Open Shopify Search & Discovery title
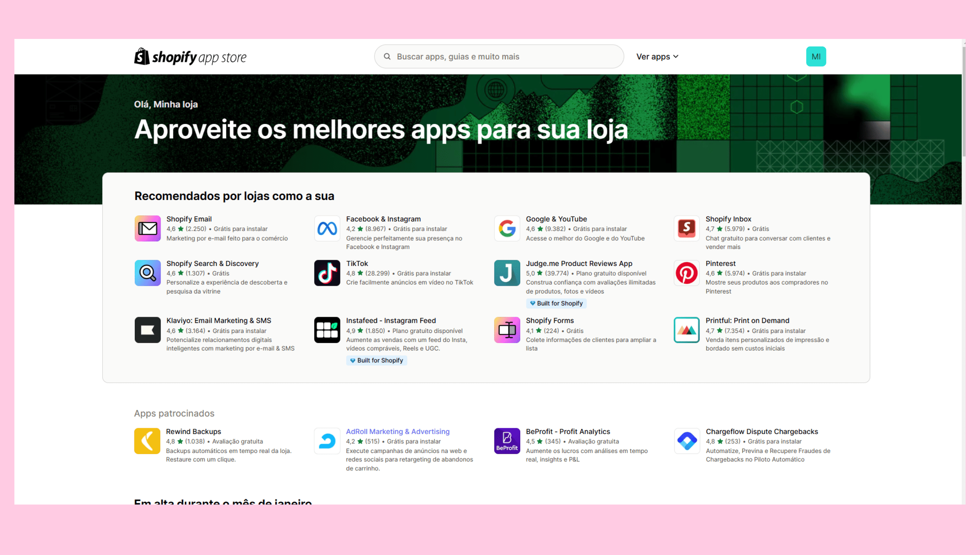The image size is (980, 555). [x=212, y=263]
